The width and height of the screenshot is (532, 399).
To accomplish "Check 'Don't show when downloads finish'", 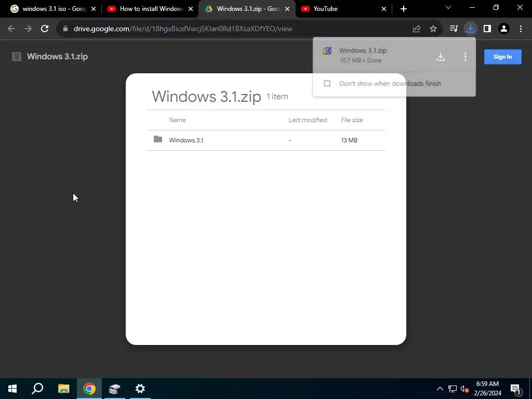I will tap(327, 84).
